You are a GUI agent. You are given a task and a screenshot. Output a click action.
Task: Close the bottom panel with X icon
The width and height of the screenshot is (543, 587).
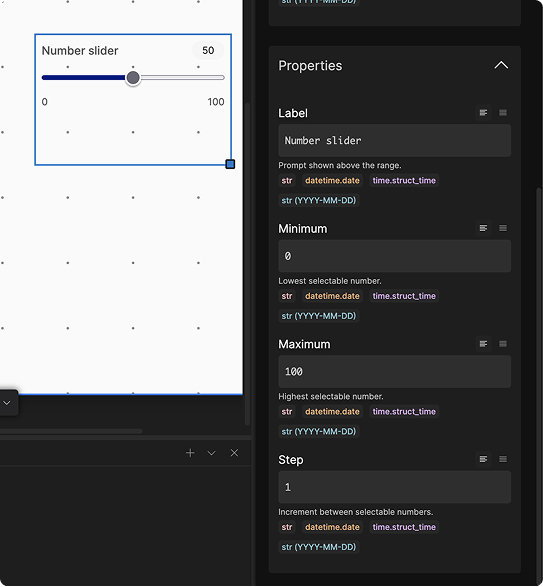click(x=234, y=453)
